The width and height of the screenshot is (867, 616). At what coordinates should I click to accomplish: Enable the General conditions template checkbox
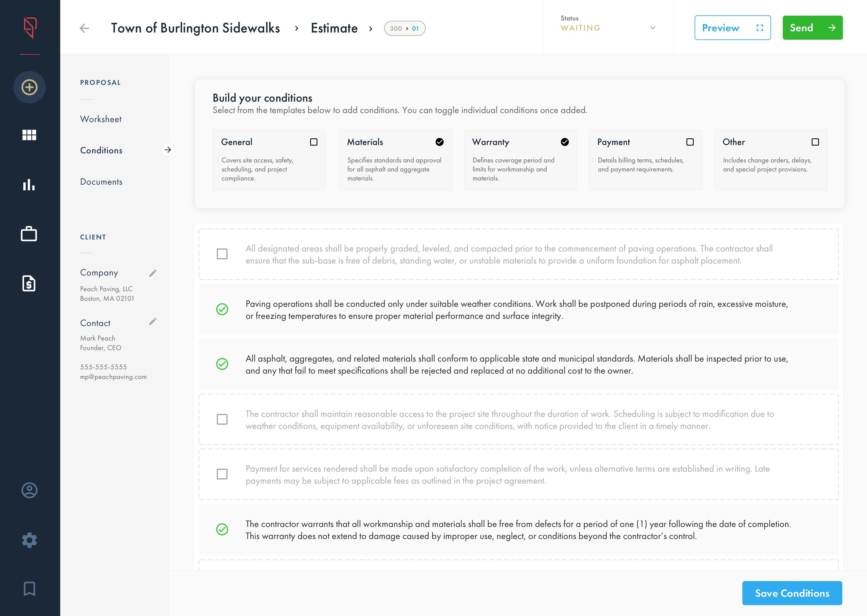point(314,142)
